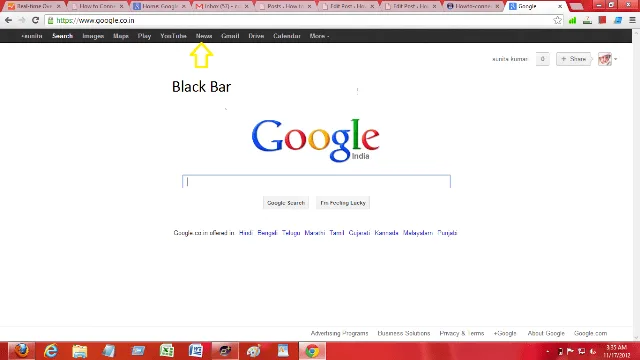Click the blue extension icon near menu

(618, 20)
